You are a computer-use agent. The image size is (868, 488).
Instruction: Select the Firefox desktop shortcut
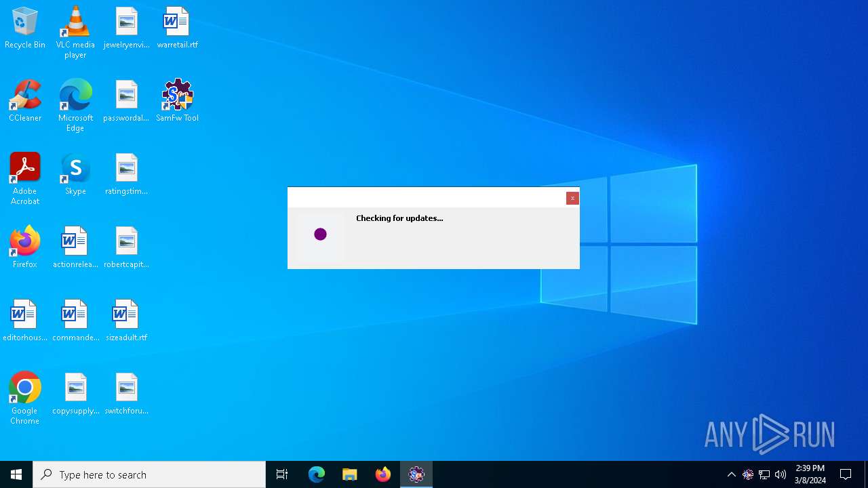pyautogui.click(x=25, y=247)
